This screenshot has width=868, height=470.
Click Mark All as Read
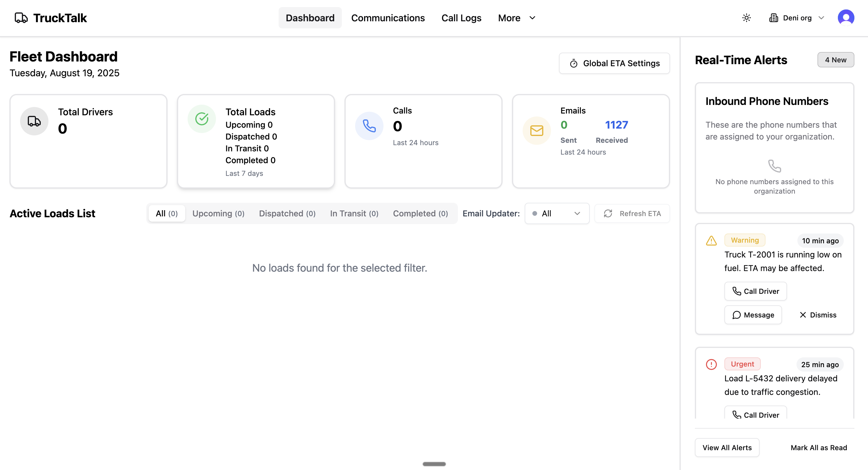tap(818, 448)
